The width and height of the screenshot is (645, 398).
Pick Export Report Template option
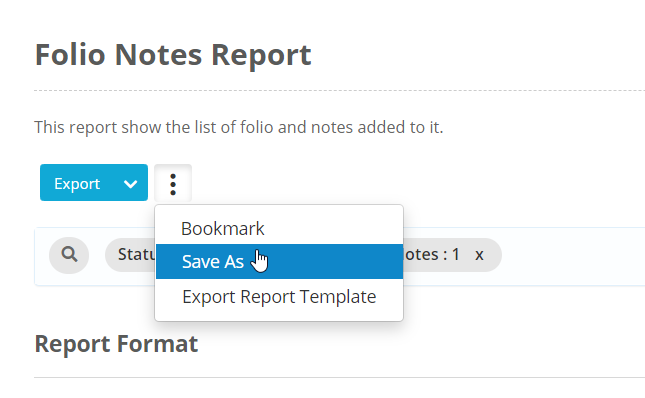point(279,296)
